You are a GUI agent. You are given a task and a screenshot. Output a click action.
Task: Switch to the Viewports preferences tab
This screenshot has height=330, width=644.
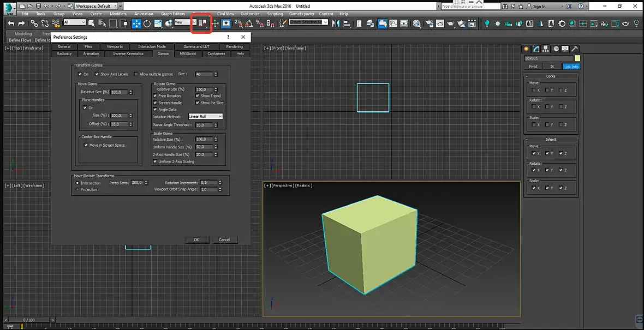click(x=115, y=47)
